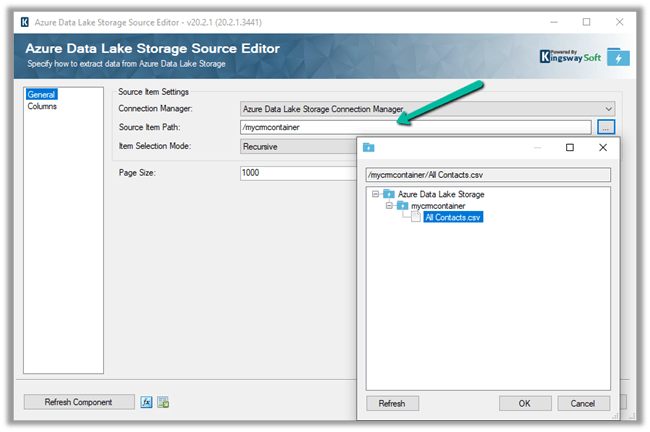Open the expression editor fx icon
Image resolution: width=650 pixels, height=432 pixels.
tap(146, 402)
